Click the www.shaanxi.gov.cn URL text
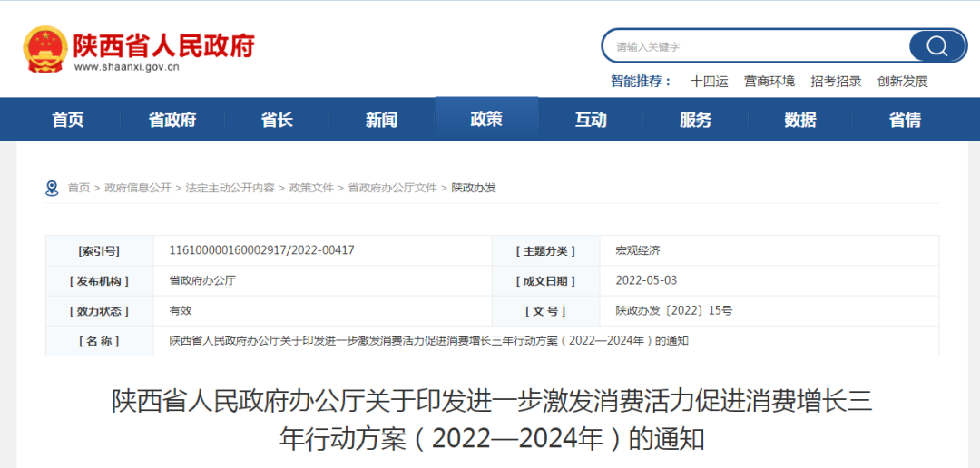Image resolution: width=980 pixels, height=468 pixels. pyautogui.click(x=127, y=67)
